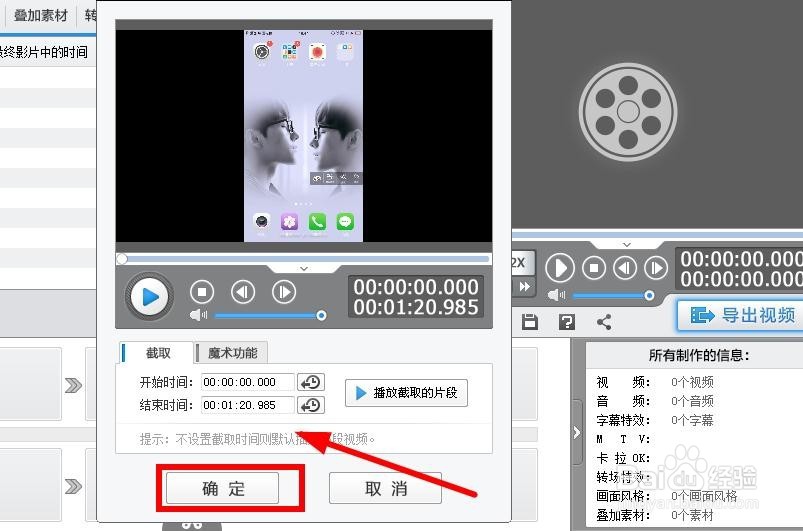The image size is (803, 531).
Task: Step to next frame in dialog player
Action: coord(284,292)
